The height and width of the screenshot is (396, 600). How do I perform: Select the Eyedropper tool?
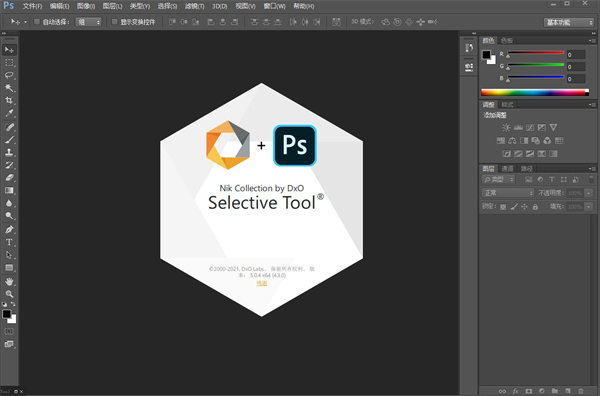pos(9,113)
